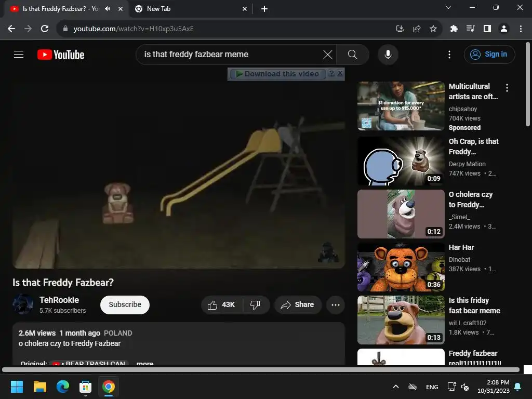Click the address bar URL
Screen dimensions: 532x399
134,29
